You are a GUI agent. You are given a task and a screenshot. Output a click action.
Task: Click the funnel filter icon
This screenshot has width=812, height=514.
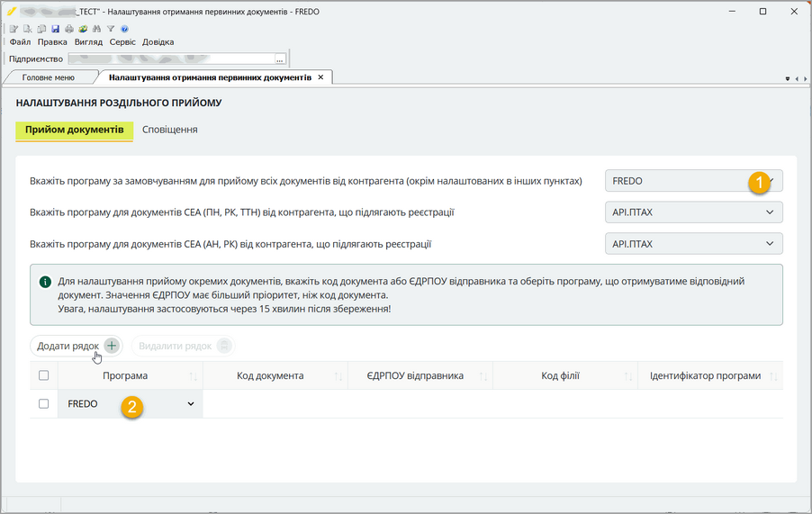point(111,29)
